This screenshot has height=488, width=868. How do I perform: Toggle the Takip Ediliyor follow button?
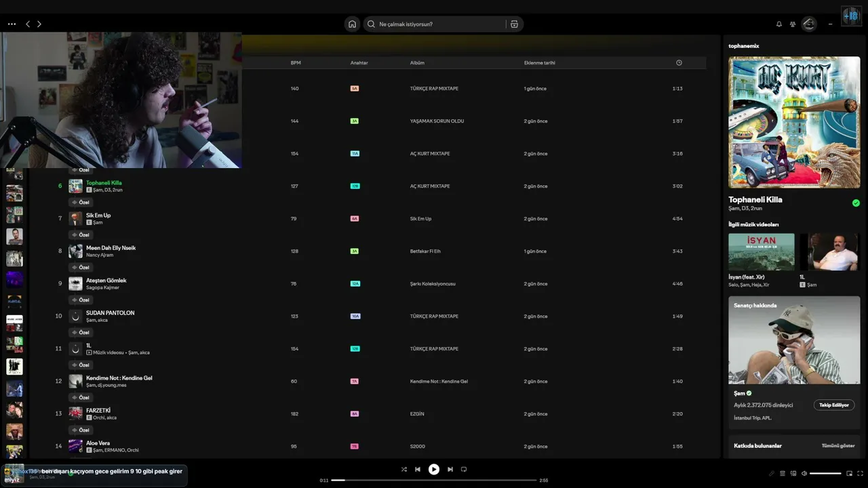tap(834, 405)
